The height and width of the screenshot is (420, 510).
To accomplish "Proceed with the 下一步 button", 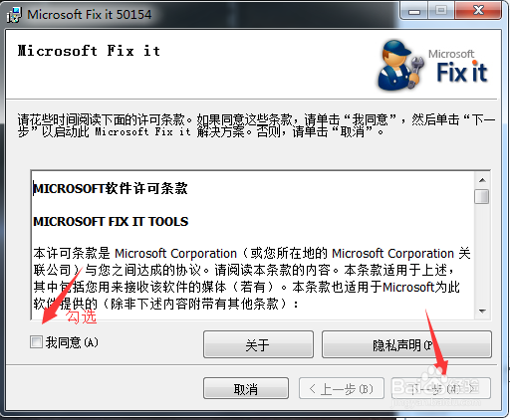I will tap(441, 388).
